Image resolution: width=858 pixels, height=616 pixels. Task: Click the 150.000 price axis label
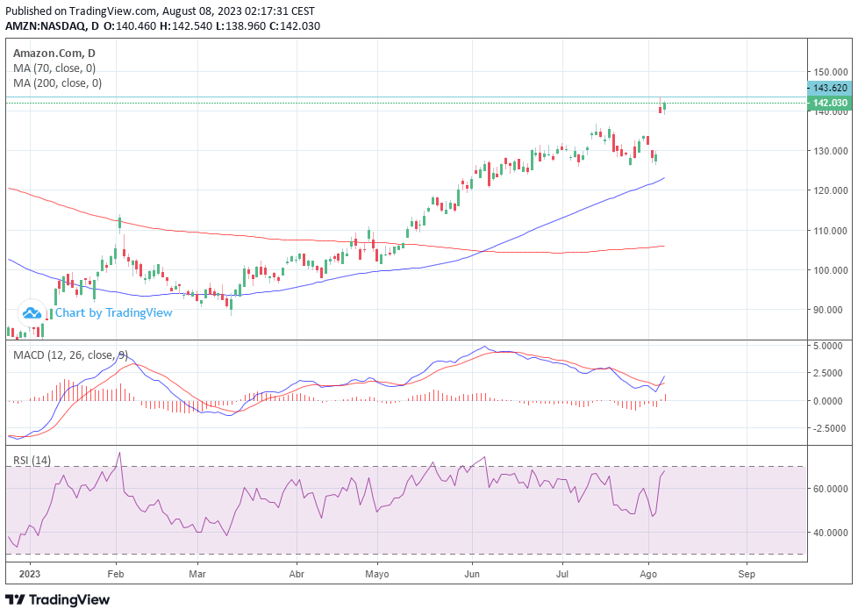pyautogui.click(x=829, y=72)
